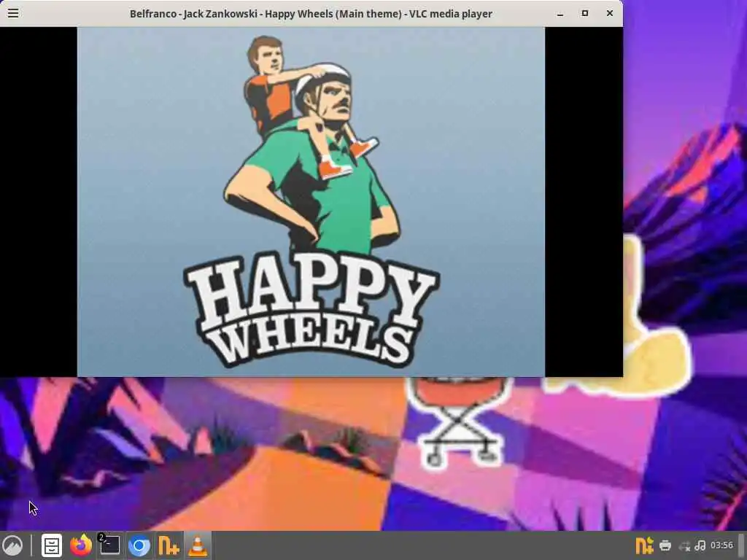Open the Notepadqq taskbar icon next to VLC

(x=169, y=545)
